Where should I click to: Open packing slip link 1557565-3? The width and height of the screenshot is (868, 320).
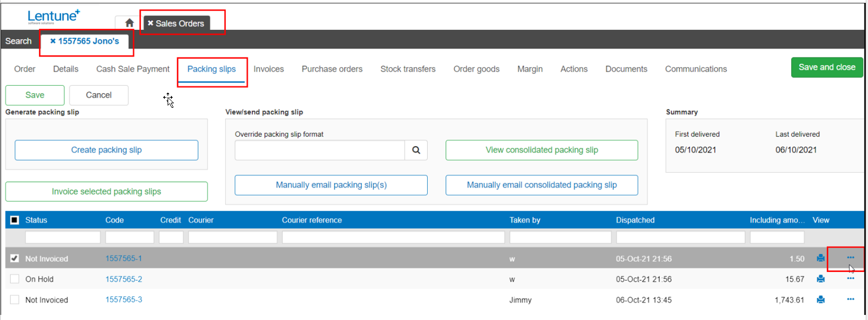point(124,300)
